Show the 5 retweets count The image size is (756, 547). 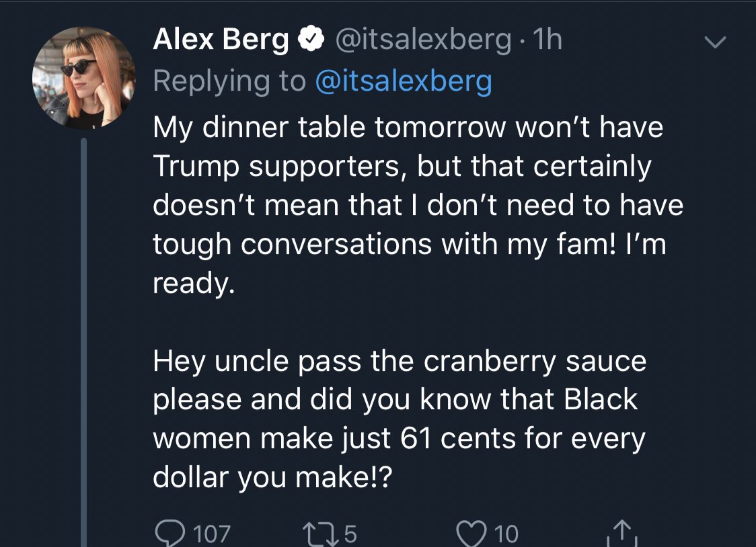[x=349, y=534]
